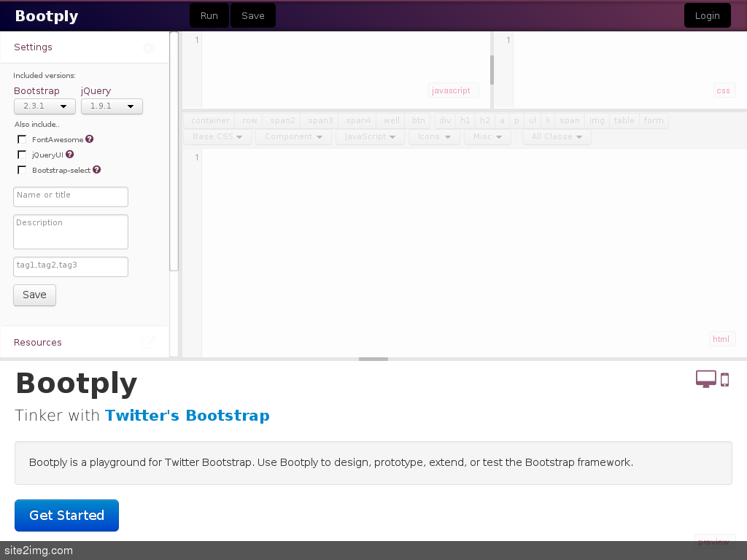Click the Run button
Viewport: 747px width, 560px height.
tap(209, 15)
